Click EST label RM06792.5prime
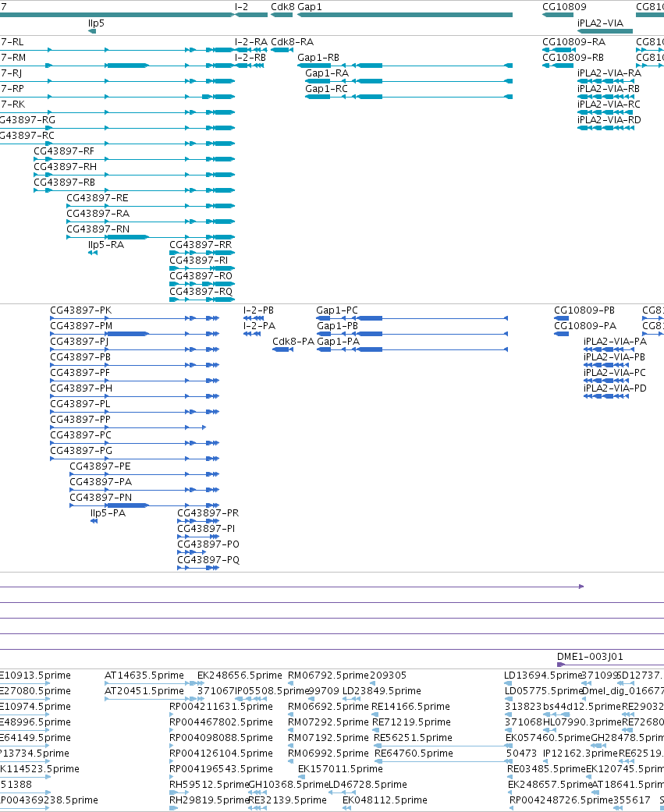This screenshot has height=812, width=664. 328,675
